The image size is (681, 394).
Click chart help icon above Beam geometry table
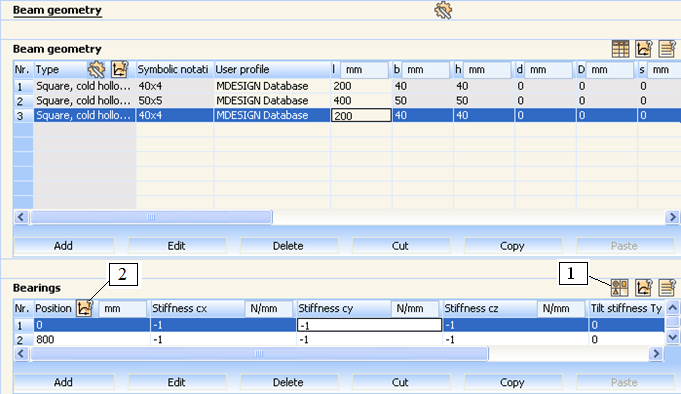click(x=644, y=49)
